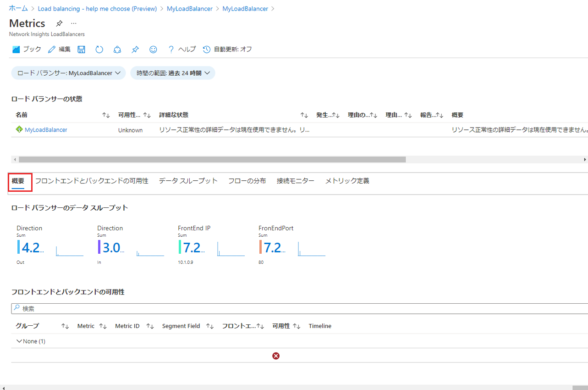
Task: Sort by the 理由 column before 報告
Action: click(x=408, y=115)
